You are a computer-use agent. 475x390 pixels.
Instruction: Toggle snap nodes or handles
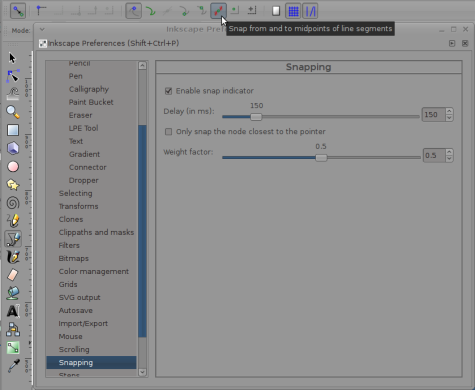[x=134, y=11]
